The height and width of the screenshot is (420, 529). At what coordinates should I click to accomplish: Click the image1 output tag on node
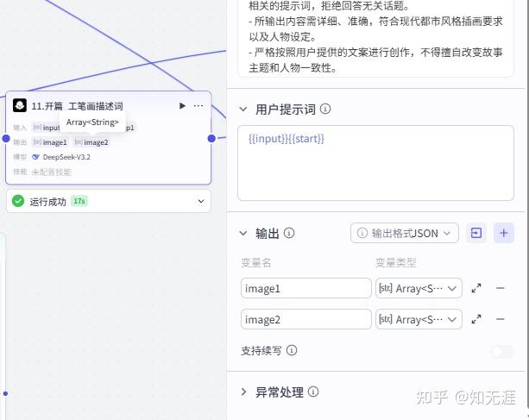click(x=50, y=142)
